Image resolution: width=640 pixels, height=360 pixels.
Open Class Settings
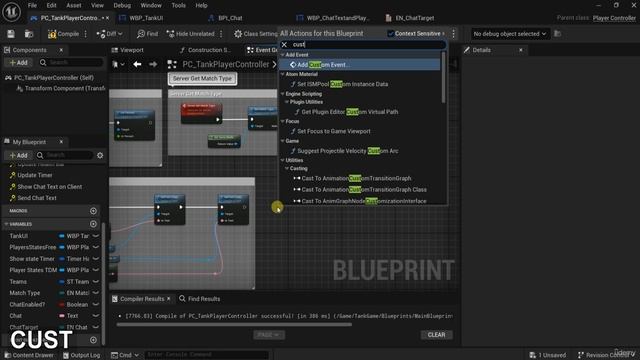pyautogui.click(x=256, y=34)
